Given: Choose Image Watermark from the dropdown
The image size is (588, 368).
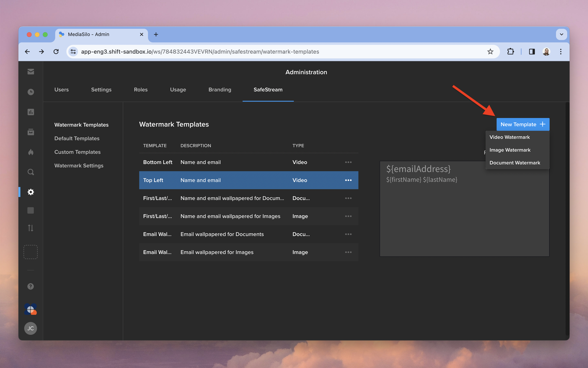Looking at the screenshot, I should (x=517, y=150).
